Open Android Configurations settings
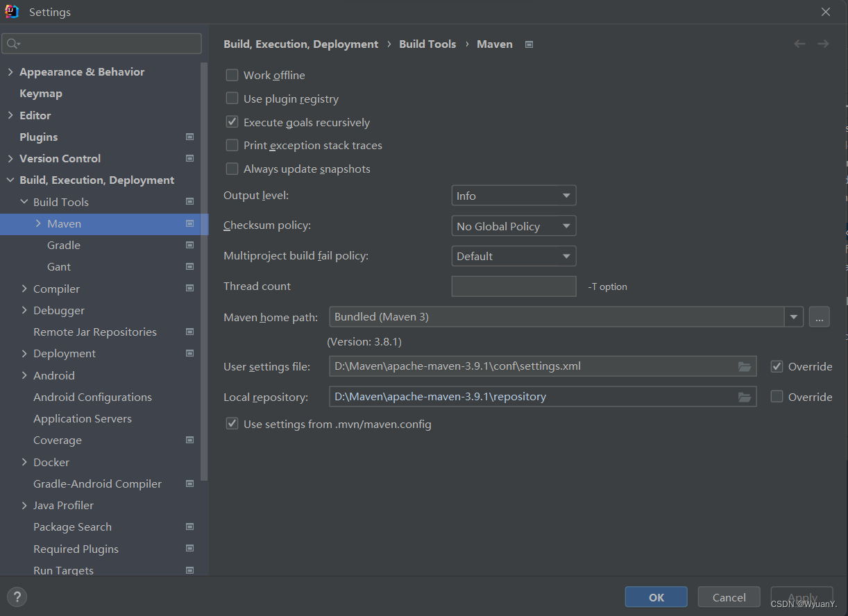This screenshot has width=848, height=616. (x=92, y=397)
